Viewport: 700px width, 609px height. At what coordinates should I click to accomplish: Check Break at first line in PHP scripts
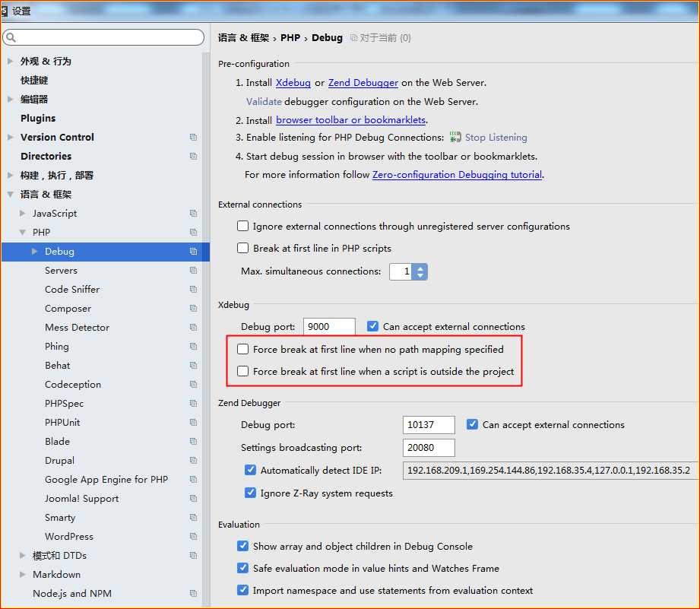[x=243, y=248]
